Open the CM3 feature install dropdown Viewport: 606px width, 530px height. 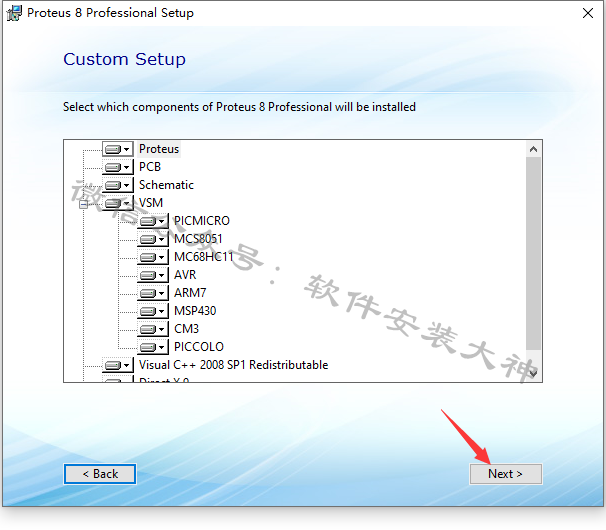pyautogui.click(x=153, y=329)
